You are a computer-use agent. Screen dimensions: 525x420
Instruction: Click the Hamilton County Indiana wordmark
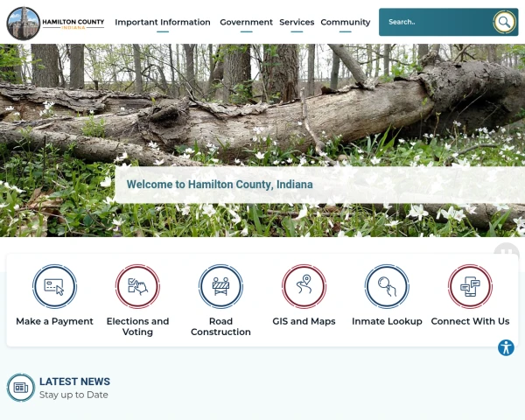point(73,24)
